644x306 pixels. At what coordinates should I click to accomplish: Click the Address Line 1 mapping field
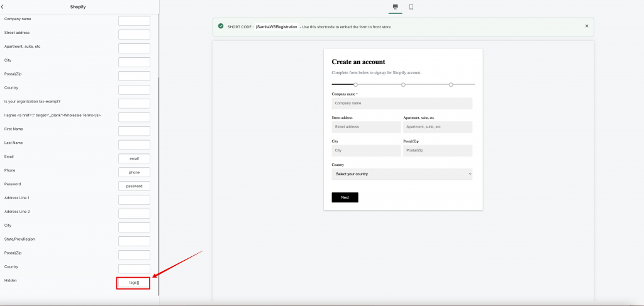pyautogui.click(x=135, y=200)
